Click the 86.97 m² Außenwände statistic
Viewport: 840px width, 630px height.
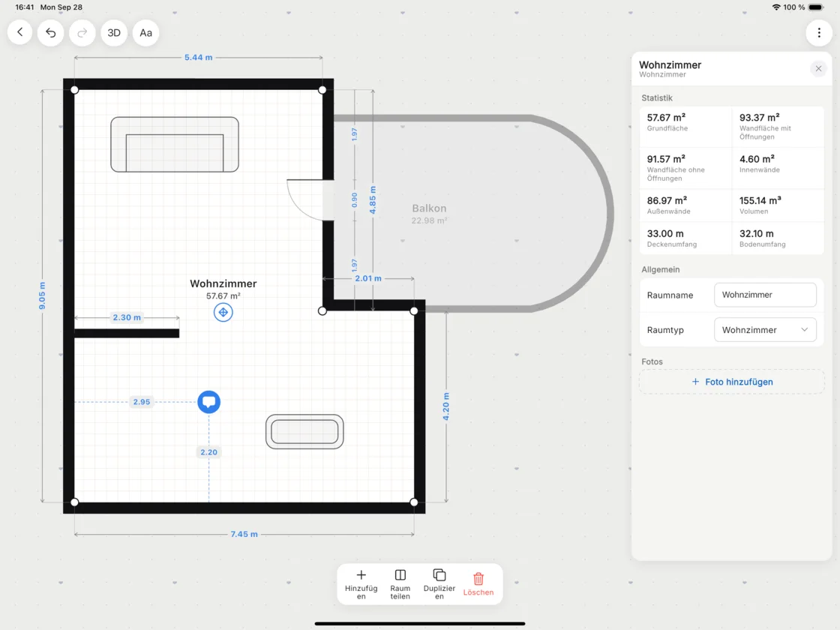685,205
